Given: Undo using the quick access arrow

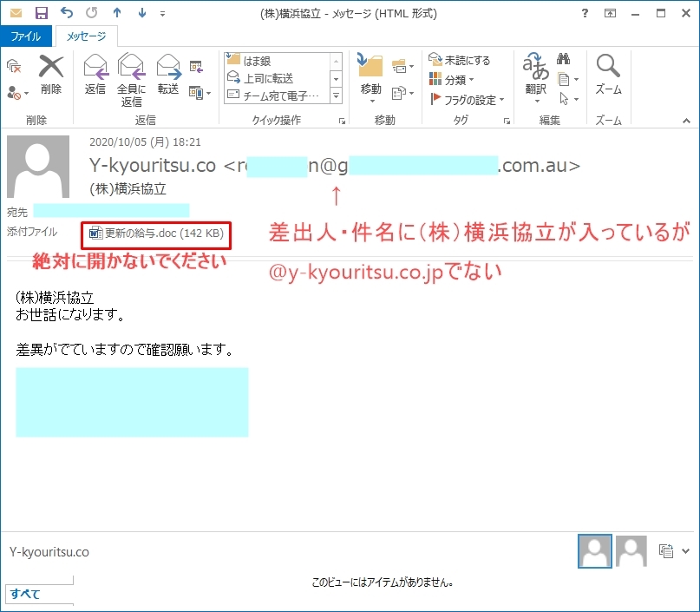Looking at the screenshot, I should (x=67, y=13).
